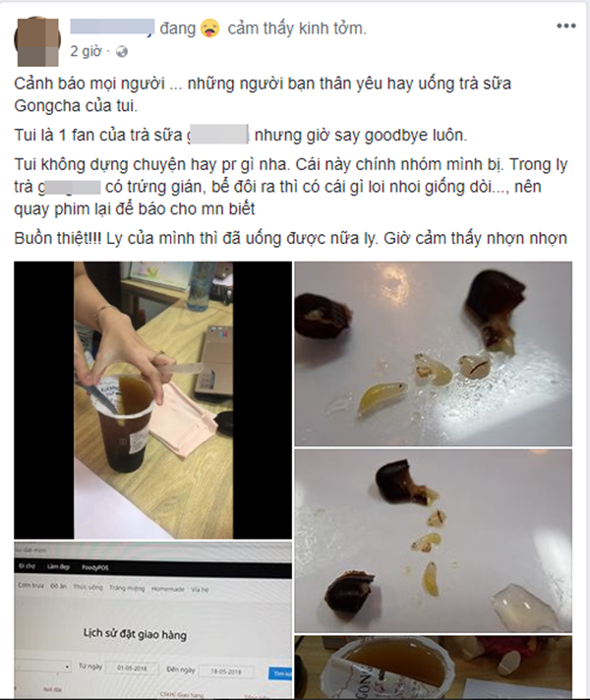The width and height of the screenshot is (590, 700).
Task: Open the poster's blurred profile picture
Action: pyautogui.click(x=36, y=41)
